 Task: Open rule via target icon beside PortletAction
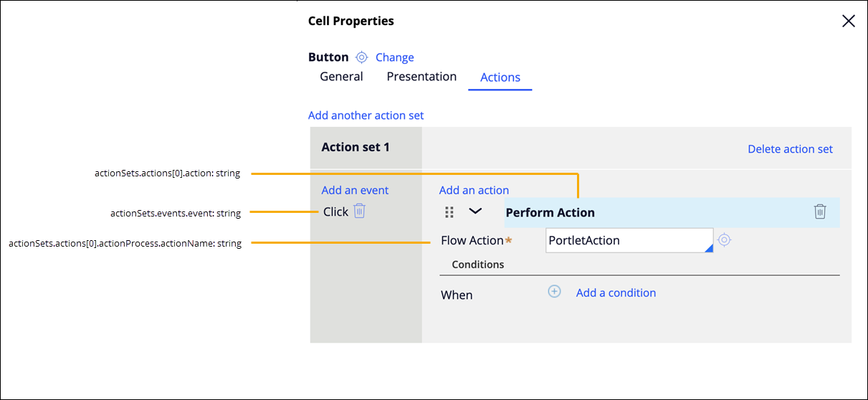(725, 240)
